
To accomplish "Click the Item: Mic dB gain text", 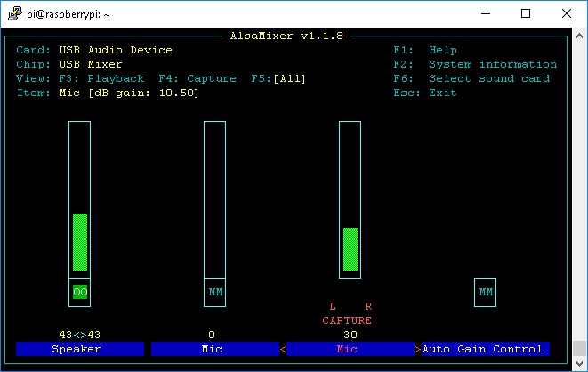I will 108,93.
